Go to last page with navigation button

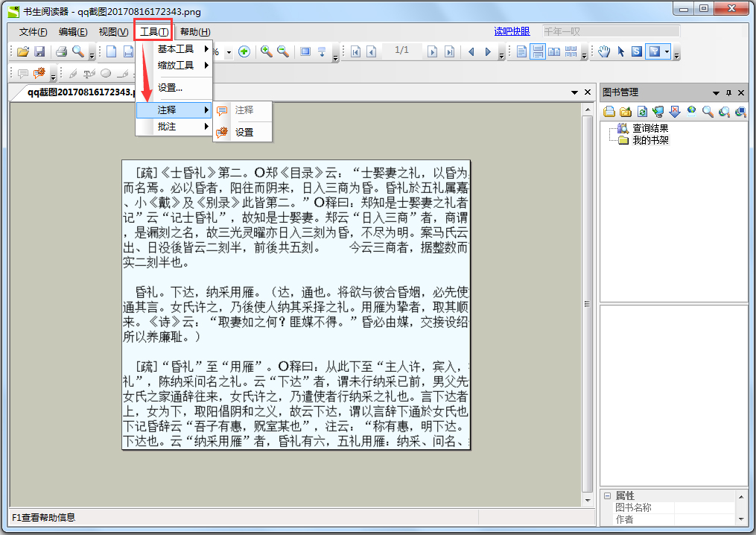point(450,51)
